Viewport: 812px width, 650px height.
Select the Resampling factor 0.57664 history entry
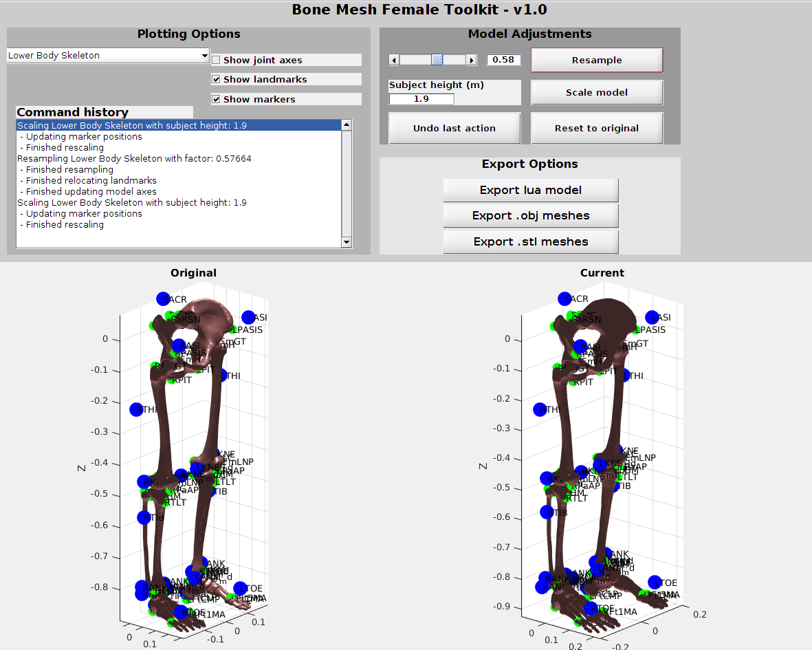(134, 158)
